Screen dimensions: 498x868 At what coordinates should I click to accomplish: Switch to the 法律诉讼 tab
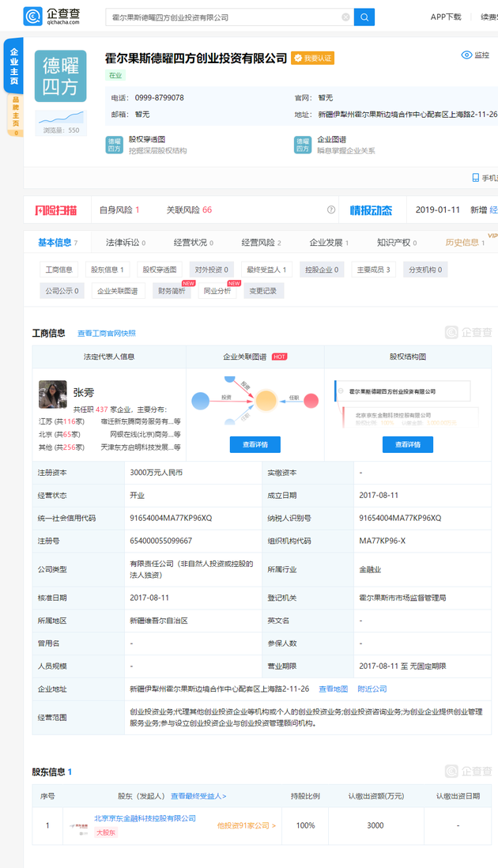[x=123, y=243]
